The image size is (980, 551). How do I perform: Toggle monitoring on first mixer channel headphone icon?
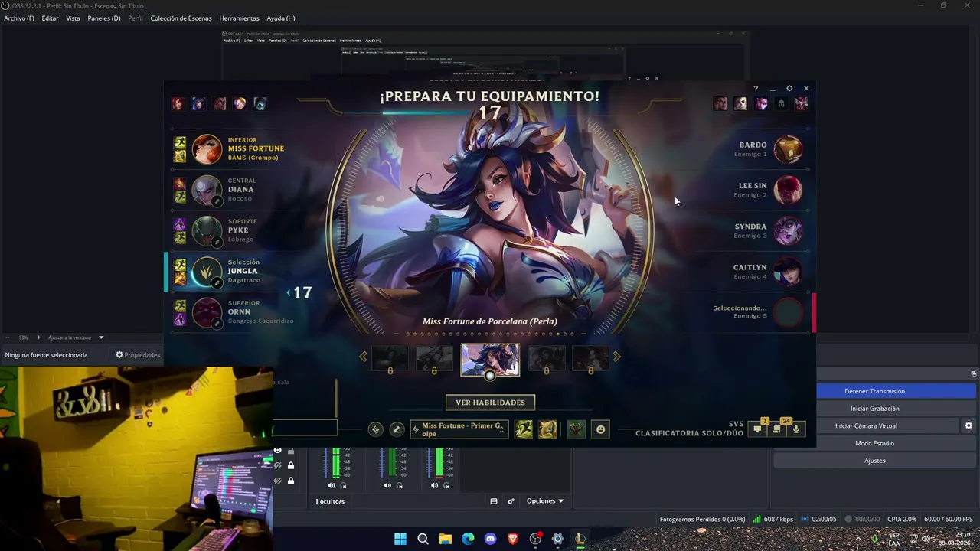pos(343,485)
